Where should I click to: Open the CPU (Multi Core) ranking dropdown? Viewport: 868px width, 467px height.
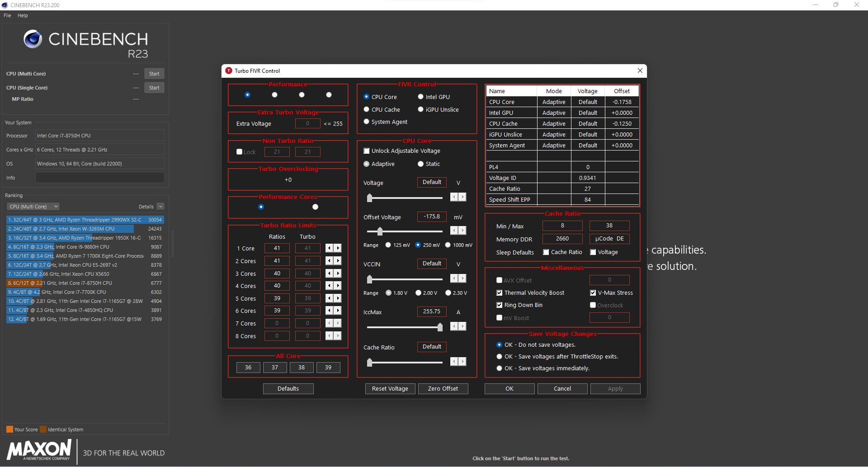click(33, 207)
